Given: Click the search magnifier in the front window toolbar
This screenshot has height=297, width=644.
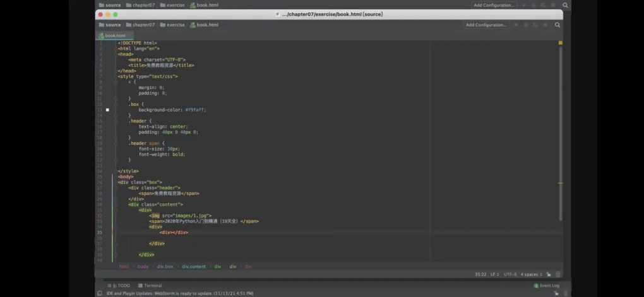Looking at the screenshot, I should [558, 25].
